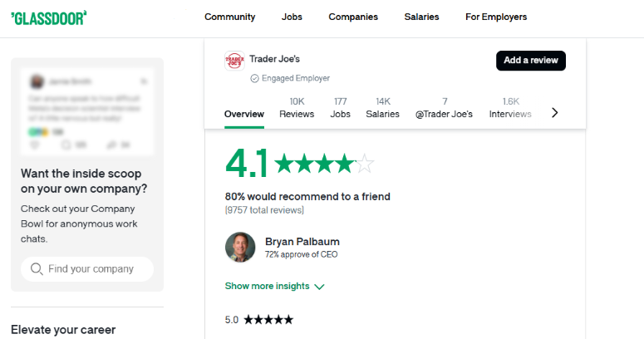644x339 pixels.
Task: Click the large 4.1 rating number
Action: (247, 164)
